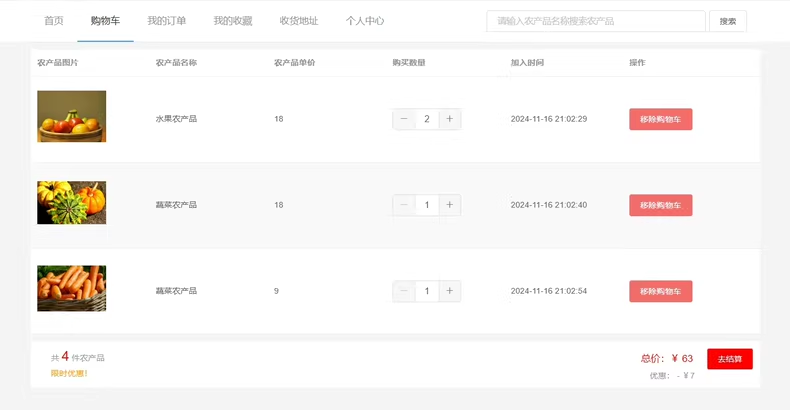Remove item added at 21:02:40 from cart
Viewport: 790px width, 410px height.
661,205
